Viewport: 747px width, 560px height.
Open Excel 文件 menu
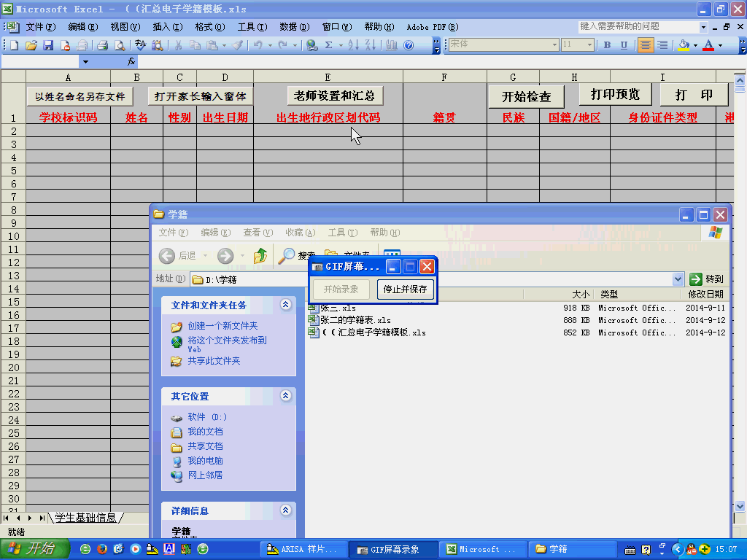(x=41, y=27)
